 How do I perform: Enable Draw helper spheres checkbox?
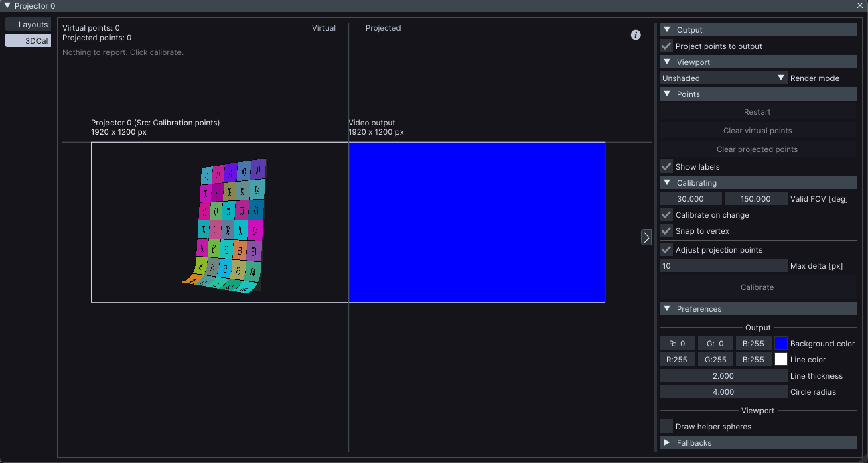click(x=666, y=427)
